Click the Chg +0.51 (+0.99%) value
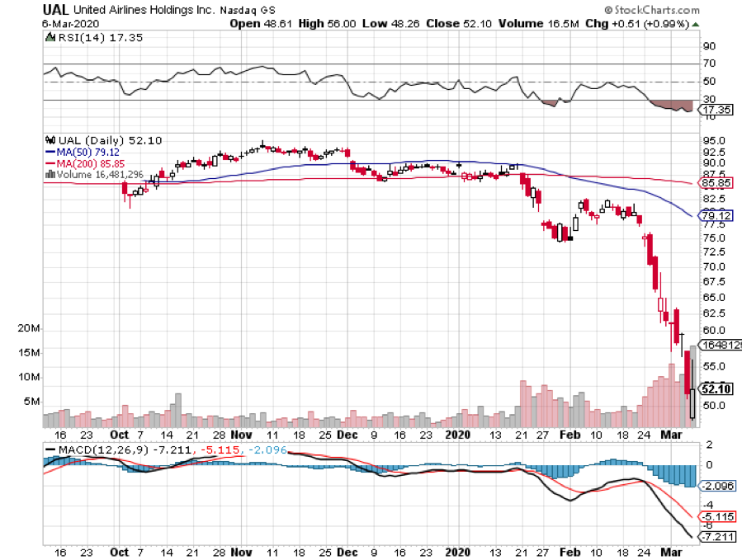This screenshot has width=742, height=560. [637, 24]
